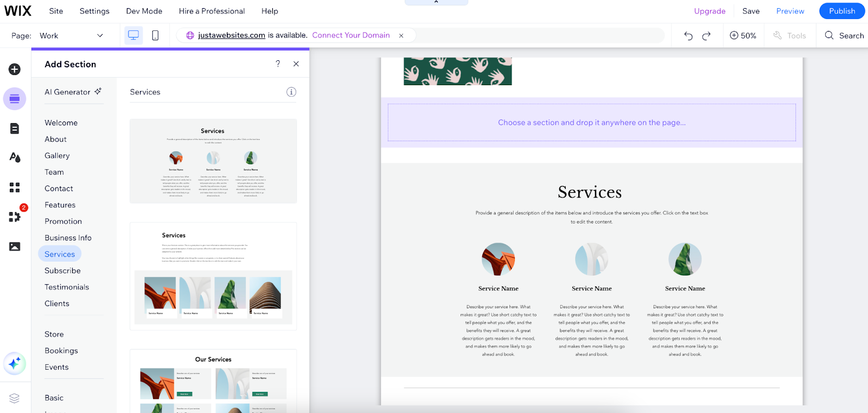This screenshot has height=413, width=868.
Task: Open the AI assistant sparkle icon
Action: 15,363
